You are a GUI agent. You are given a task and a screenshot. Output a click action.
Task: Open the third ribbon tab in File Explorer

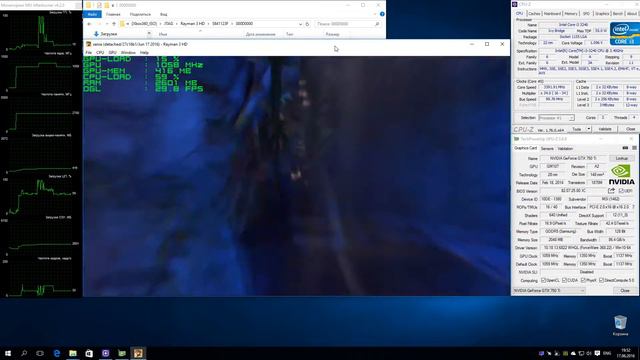[140, 14]
